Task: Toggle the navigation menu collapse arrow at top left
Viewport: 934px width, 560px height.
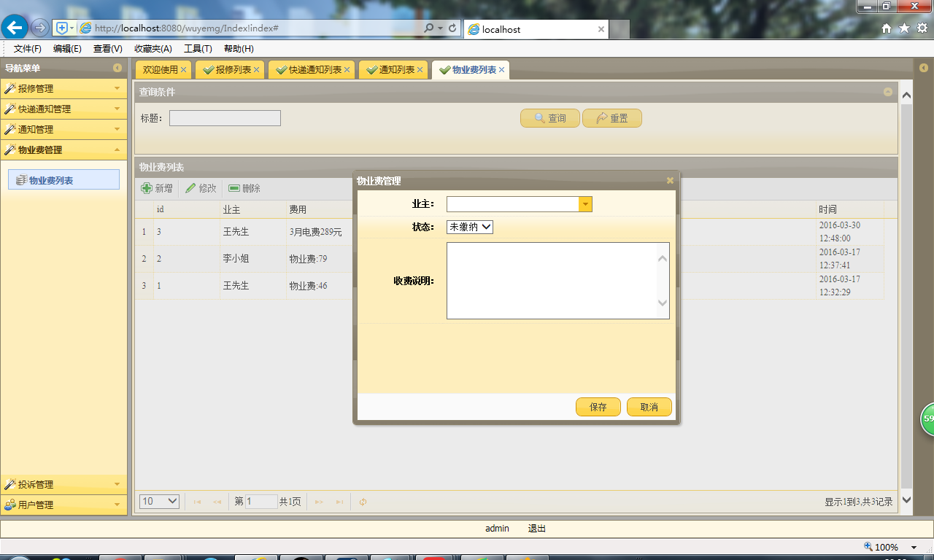Action: tap(117, 68)
